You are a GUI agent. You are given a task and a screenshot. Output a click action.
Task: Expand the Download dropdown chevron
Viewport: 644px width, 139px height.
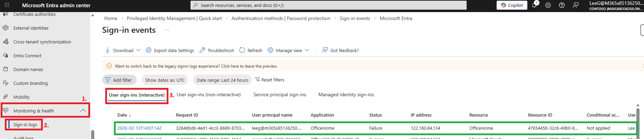(138, 50)
